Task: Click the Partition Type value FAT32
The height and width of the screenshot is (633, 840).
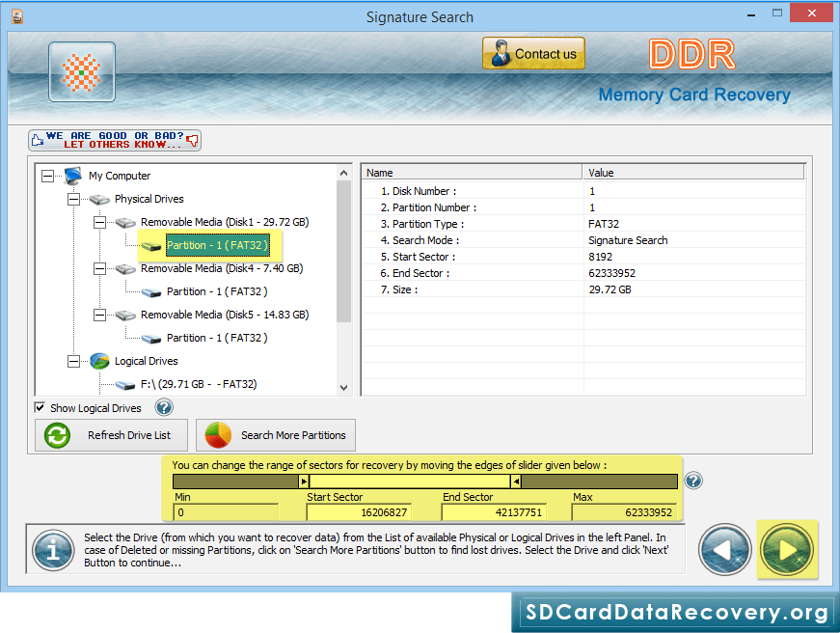Action: tap(604, 224)
